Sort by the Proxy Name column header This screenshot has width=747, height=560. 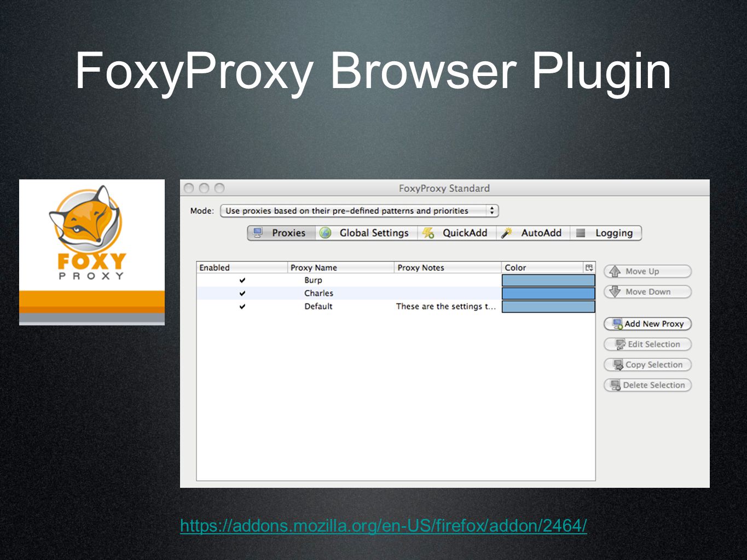point(341,267)
